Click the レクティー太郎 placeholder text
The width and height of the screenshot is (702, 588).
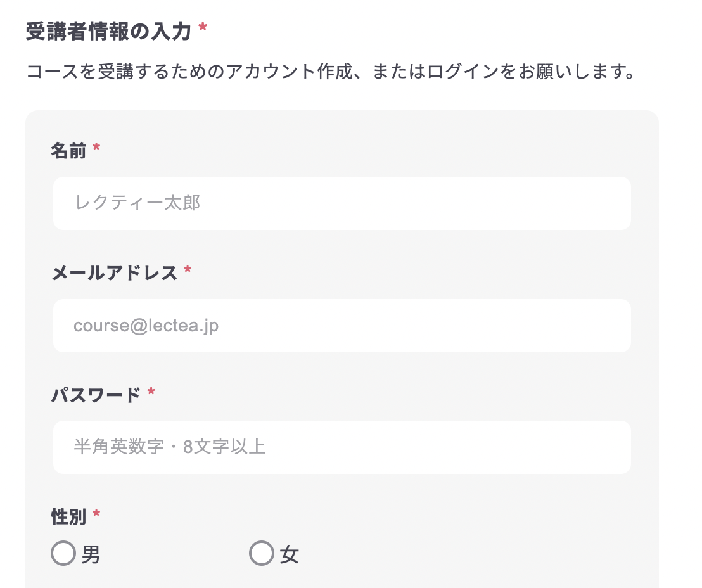[x=137, y=203]
